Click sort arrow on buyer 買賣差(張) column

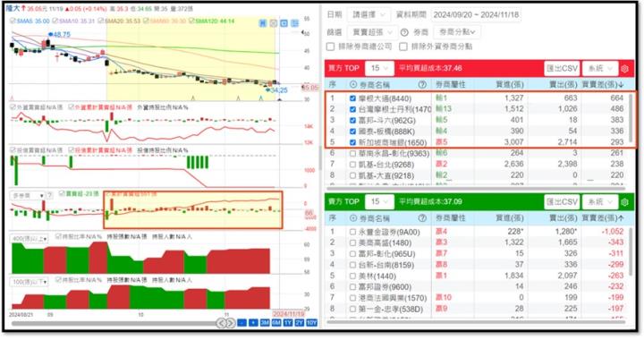621,85
